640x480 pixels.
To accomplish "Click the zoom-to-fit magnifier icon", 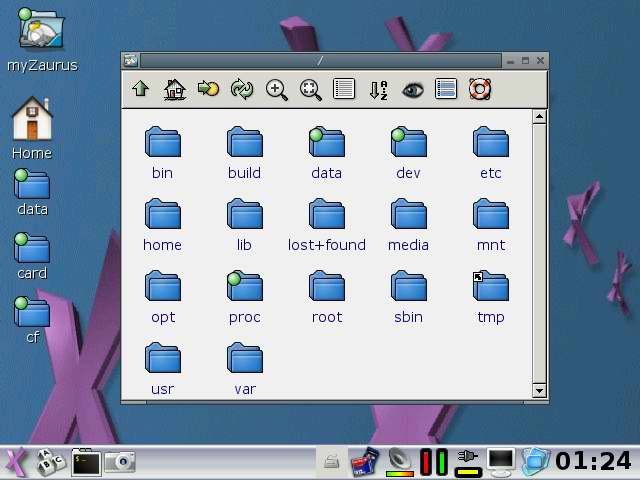I will (311, 89).
